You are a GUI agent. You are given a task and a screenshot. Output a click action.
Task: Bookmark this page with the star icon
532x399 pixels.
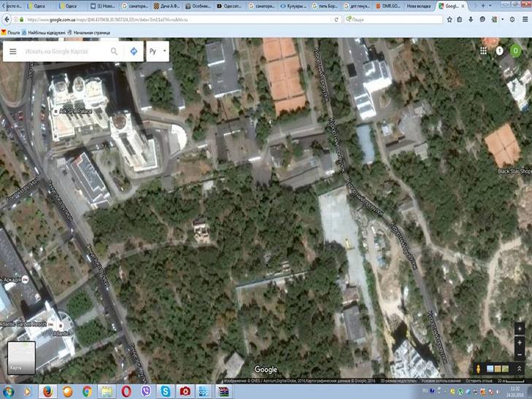point(450,20)
